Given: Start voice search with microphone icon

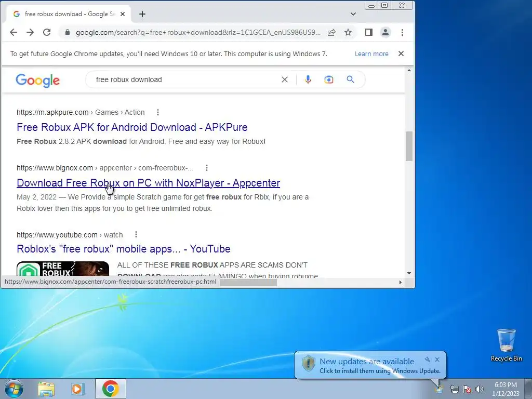Looking at the screenshot, I should 308,79.
